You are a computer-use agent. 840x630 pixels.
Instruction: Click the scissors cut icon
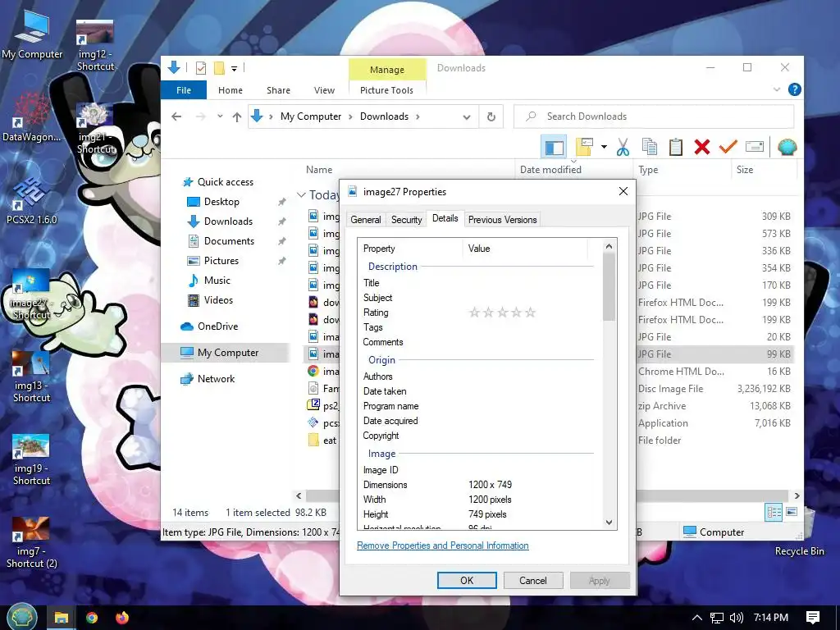click(x=623, y=147)
